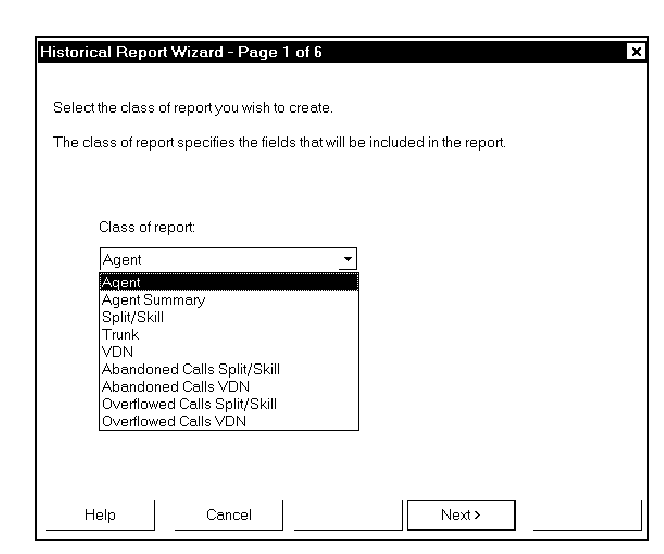Select the highlighted Agent list option

coord(229,282)
